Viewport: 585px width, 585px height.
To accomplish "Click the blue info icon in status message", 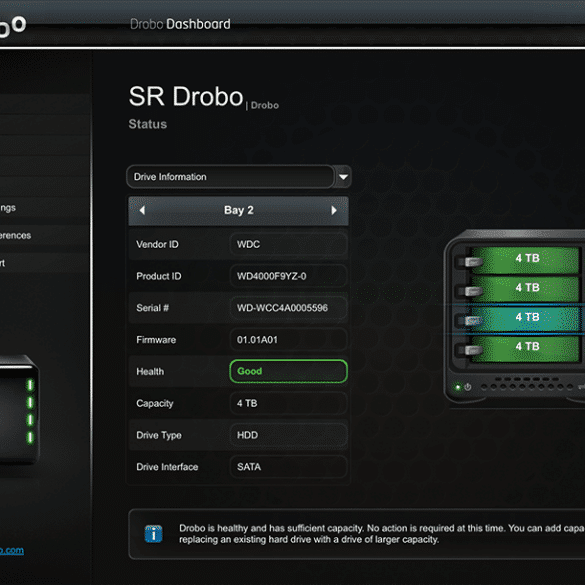I will point(153,534).
